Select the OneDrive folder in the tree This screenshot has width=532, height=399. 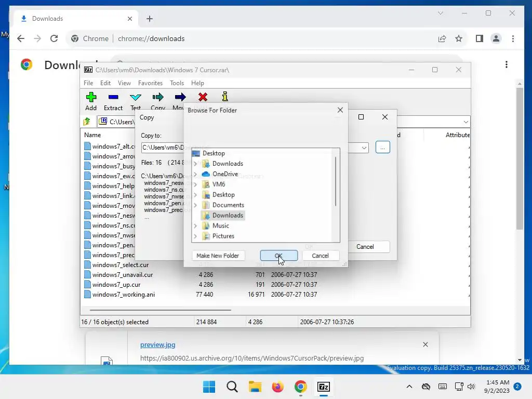(x=225, y=174)
